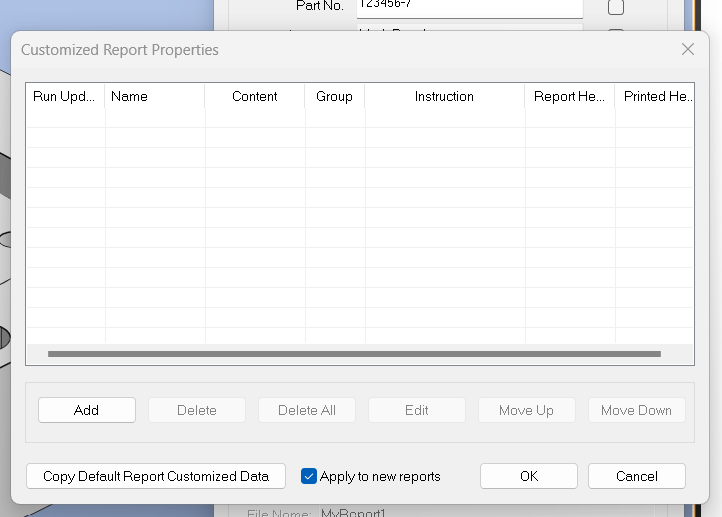The width and height of the screenshot is (722, 517).
Task: Click the Edit button
Action: pyautogui.click(x=417, y=410)
